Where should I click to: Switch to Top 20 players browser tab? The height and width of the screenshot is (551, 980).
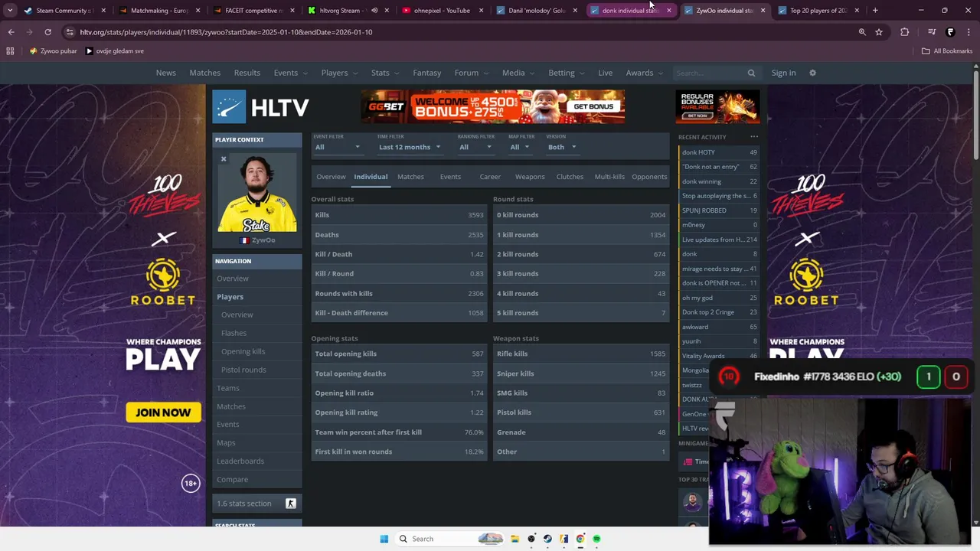point(818,11)
